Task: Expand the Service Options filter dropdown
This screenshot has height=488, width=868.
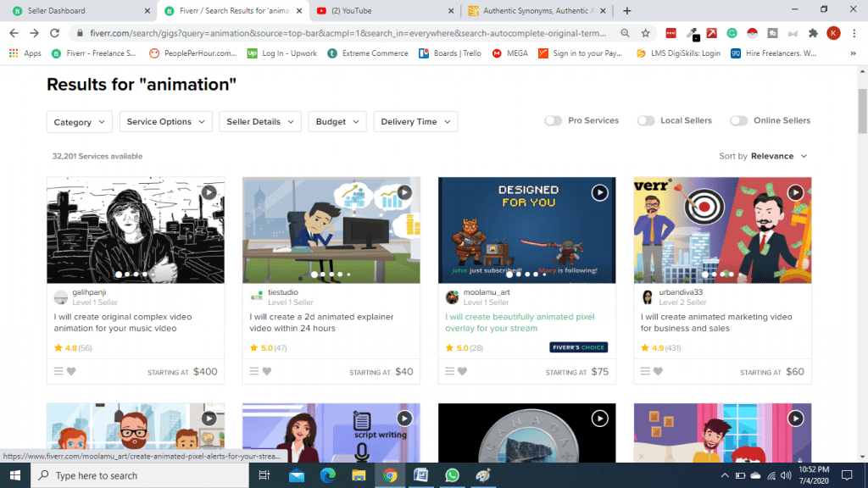Action: pos(166,122)
